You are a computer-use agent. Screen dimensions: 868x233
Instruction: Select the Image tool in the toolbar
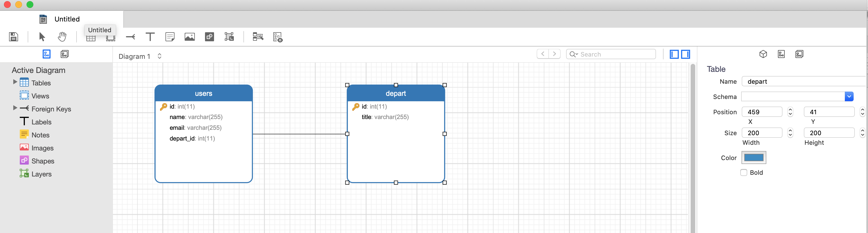190,37
